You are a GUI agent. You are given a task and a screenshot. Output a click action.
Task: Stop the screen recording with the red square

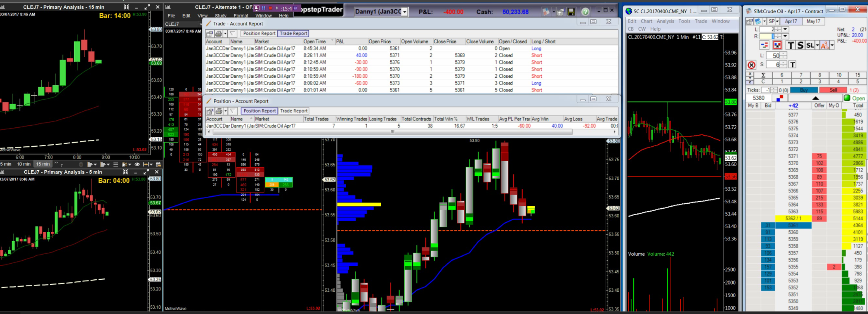(270, 8)
